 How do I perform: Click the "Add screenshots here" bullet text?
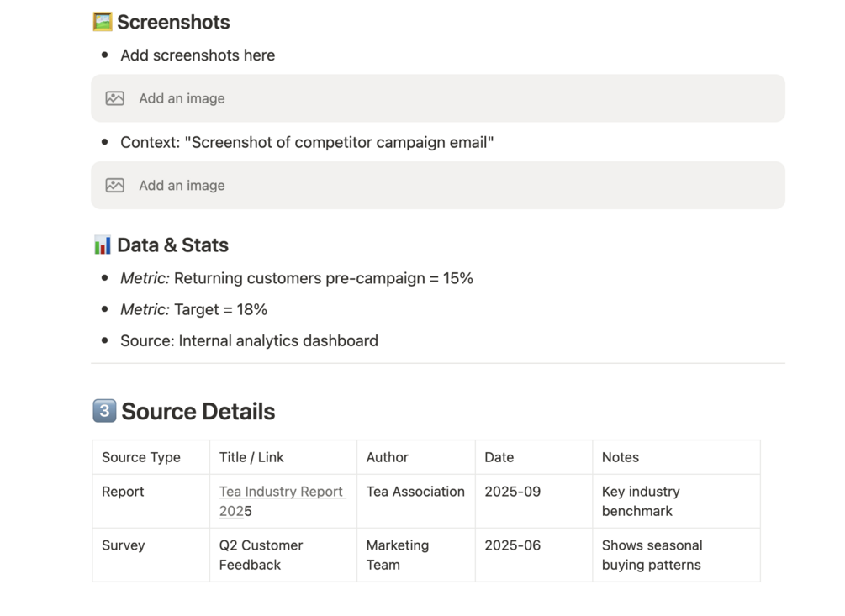[198, 55]
